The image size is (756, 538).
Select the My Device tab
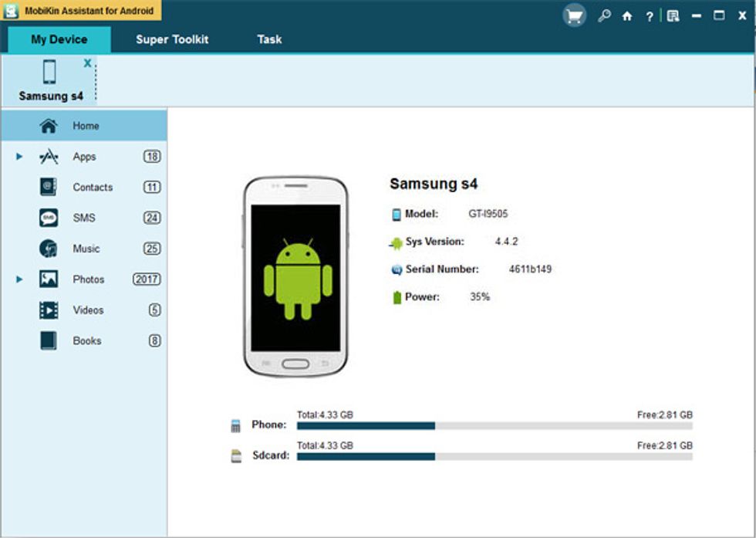(59, 39)
